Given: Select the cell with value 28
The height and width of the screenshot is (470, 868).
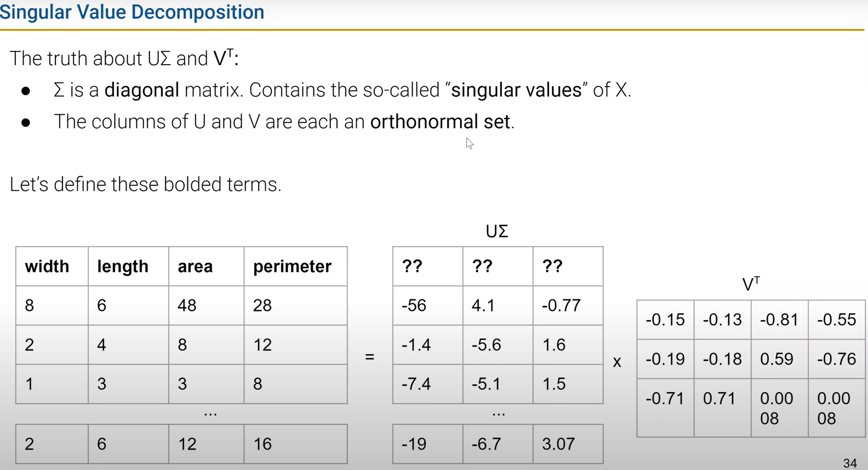Looking at the screenshot, I should (x=262, y=305).
